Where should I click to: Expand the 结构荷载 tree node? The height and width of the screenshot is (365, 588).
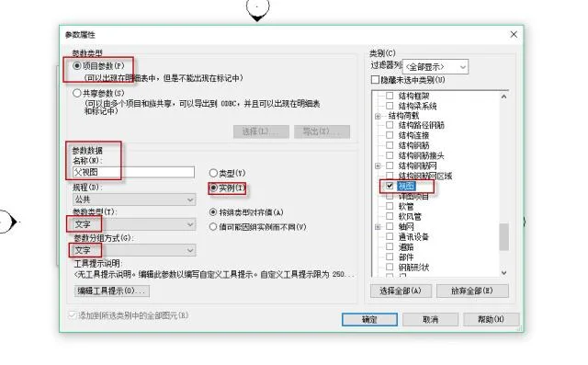(378, 116)
